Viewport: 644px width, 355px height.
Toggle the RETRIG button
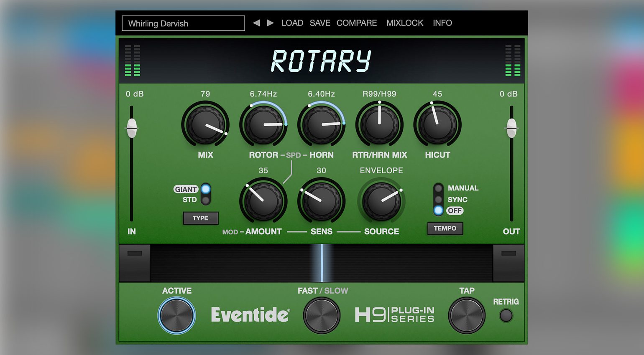[x=506, y=316]
